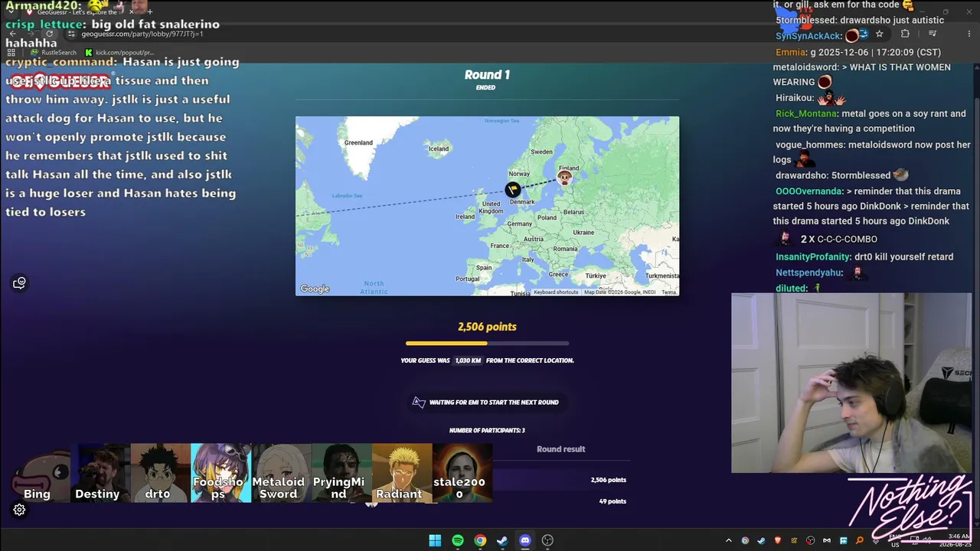Screen dimensions: 980x551
Task: Click the install app icon in address bar
Action: pos(864,34)
